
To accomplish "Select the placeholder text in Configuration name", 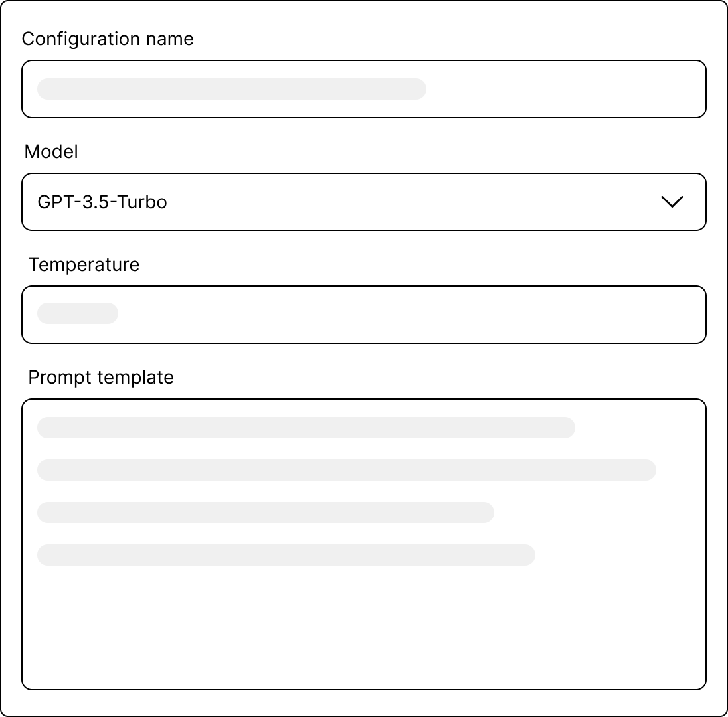I will tap(231, 89).
